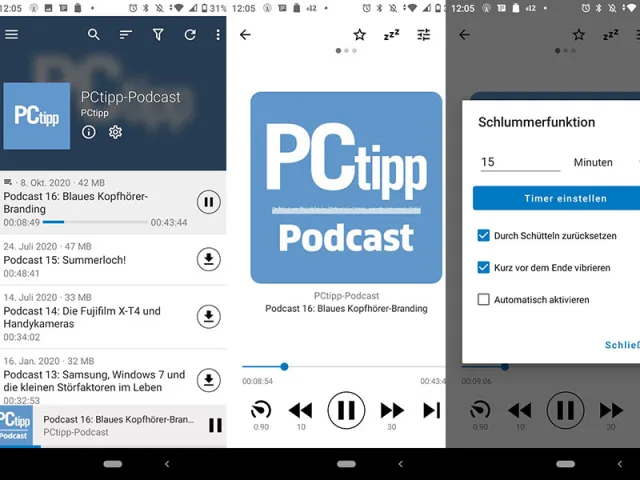Screen dimensions: 640x480
Task: Tap the large PCtipp Podcast artwork
Action: pos(346,187)
